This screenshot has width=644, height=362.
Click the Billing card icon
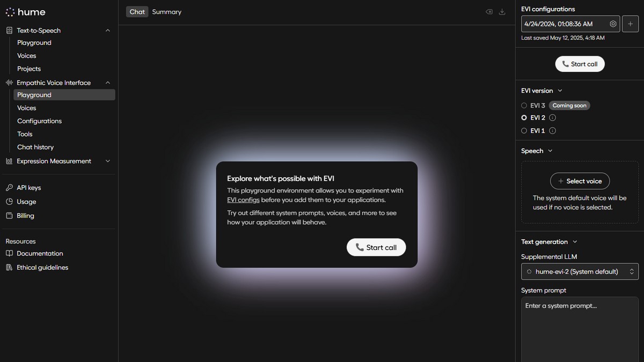9,216
